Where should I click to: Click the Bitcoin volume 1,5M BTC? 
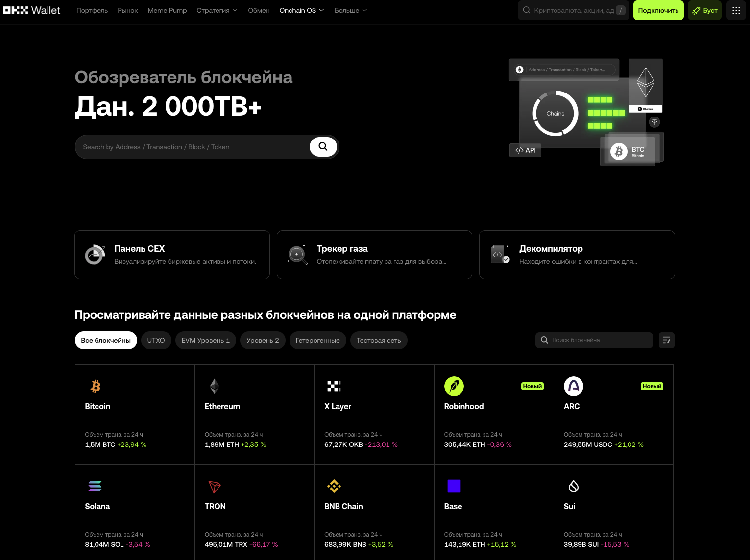(x=100, y=444)
